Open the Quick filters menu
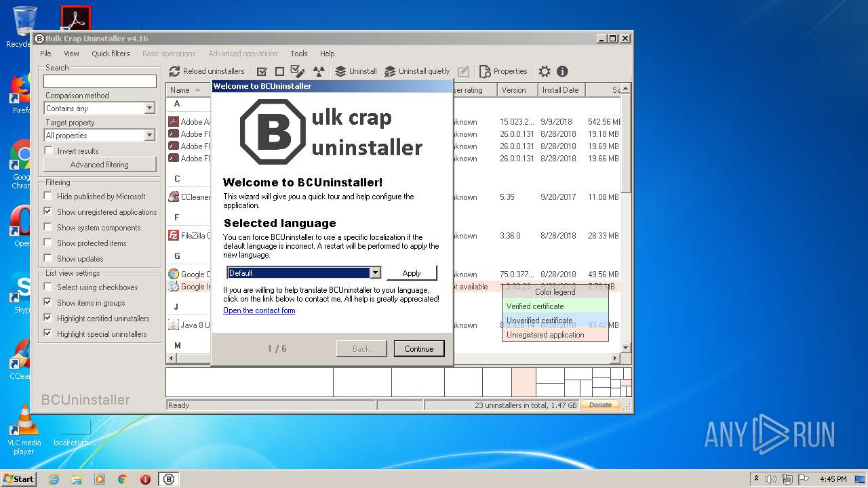Screen dimensions: 868x488 [x=111, y=54]
